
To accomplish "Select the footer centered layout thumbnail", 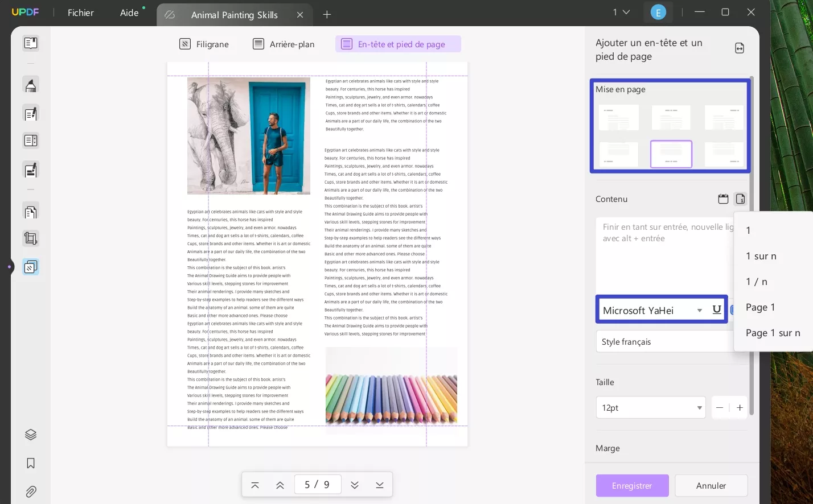I will [x=671, y=154].
